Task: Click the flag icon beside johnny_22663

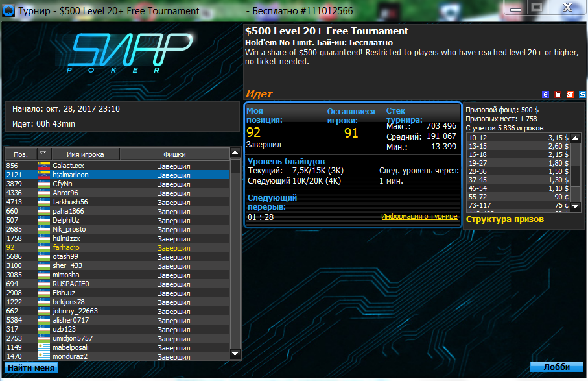Action: pos(44,311)
